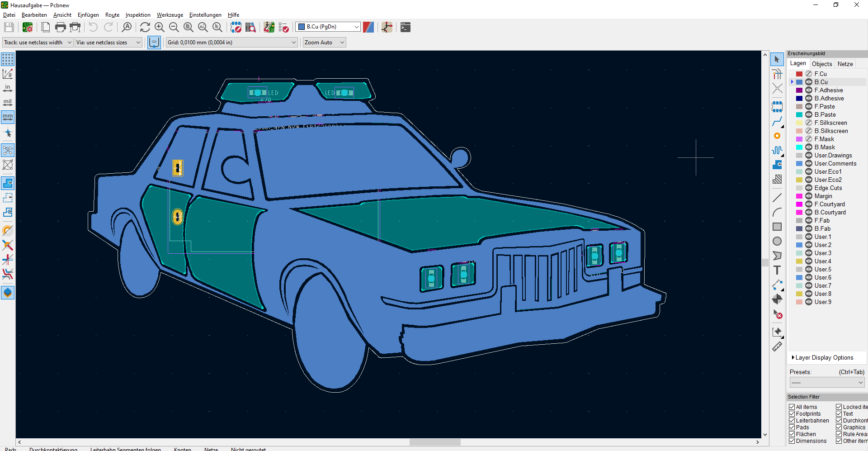868x451 pixels.
Task: Select the Add text tool
Action: (777, 271)
